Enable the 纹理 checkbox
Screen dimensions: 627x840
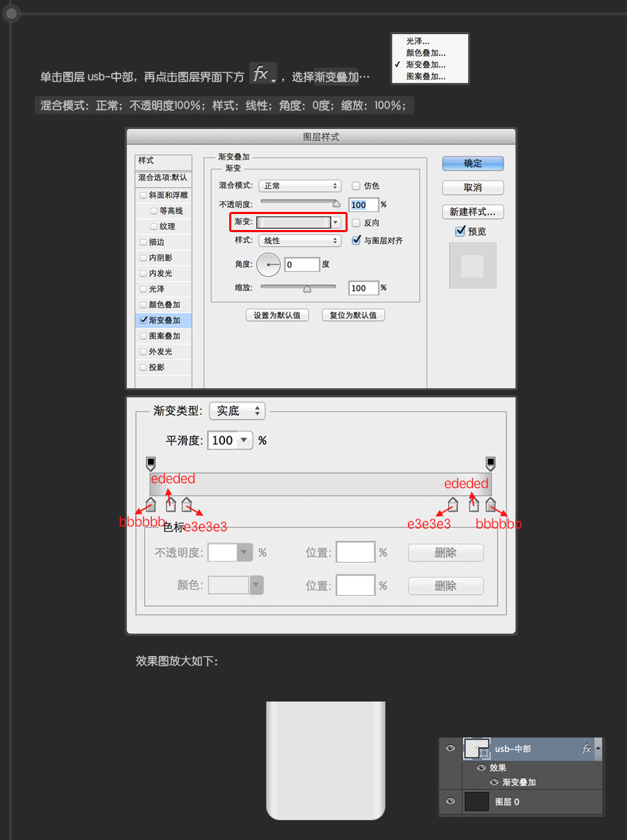154,227
